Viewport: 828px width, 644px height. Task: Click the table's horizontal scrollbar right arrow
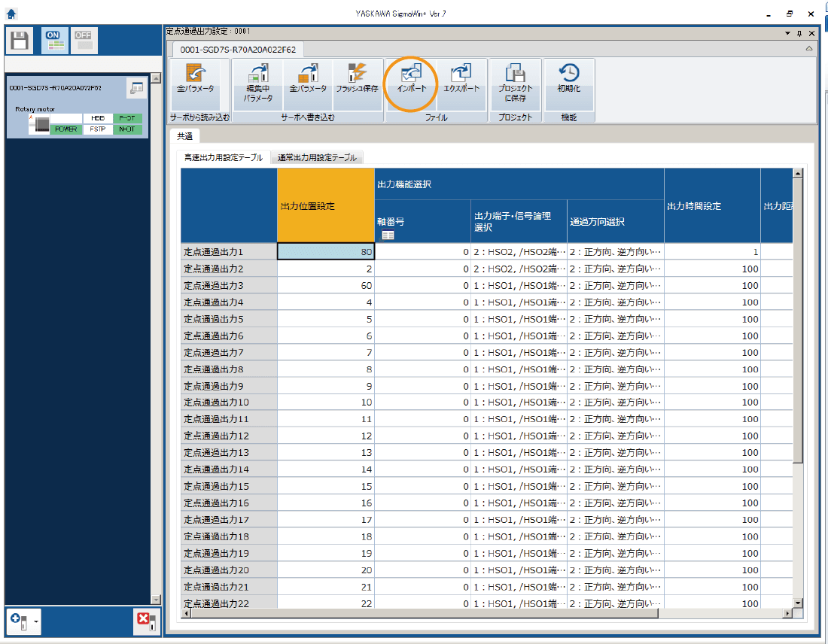point(788,613)
